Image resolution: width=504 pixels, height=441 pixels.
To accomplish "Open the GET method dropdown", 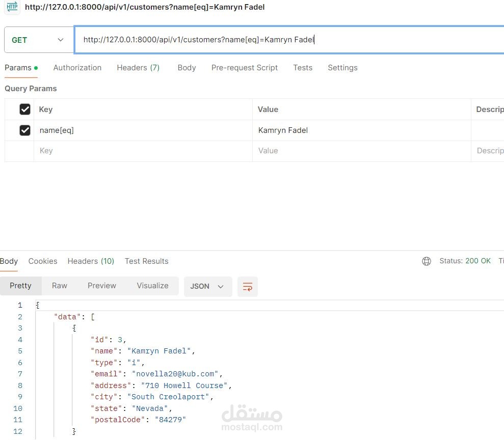I will coord(39,40).
